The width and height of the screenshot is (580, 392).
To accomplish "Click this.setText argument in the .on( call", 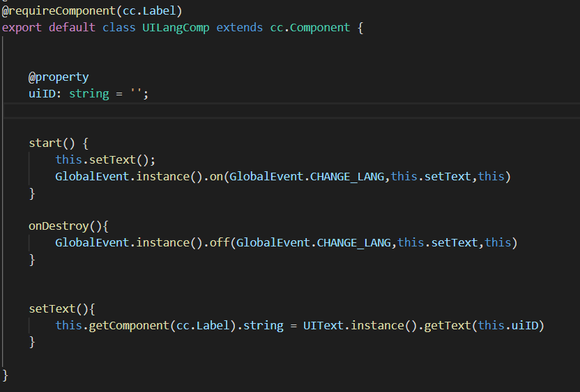I will click(431, 176).
